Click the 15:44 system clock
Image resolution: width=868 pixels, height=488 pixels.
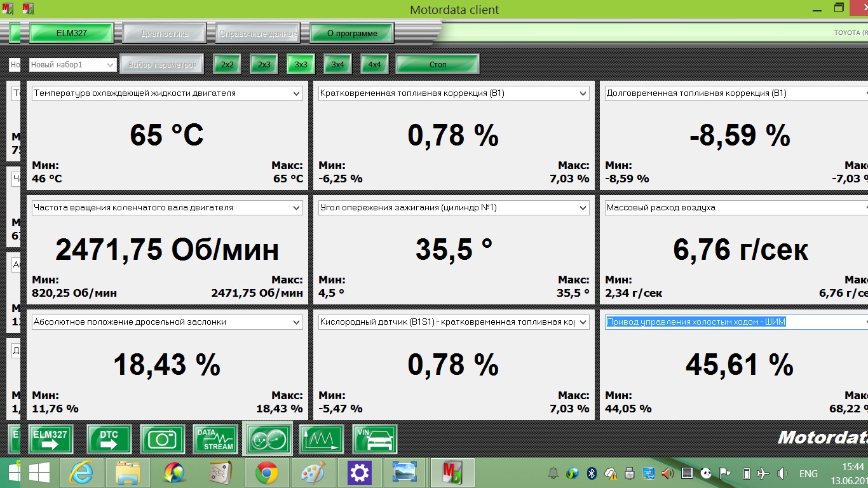tap(853, 466)
